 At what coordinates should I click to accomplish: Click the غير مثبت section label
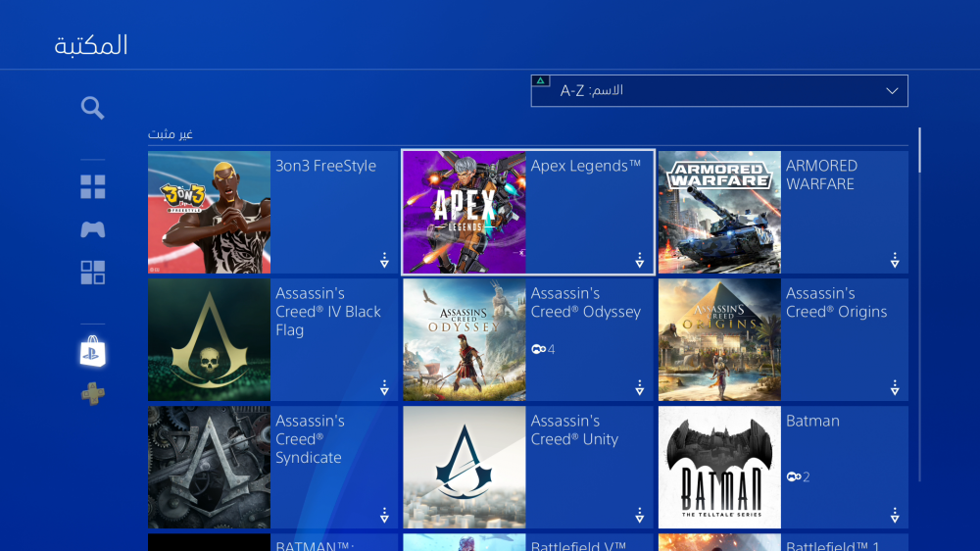(170, 134)
